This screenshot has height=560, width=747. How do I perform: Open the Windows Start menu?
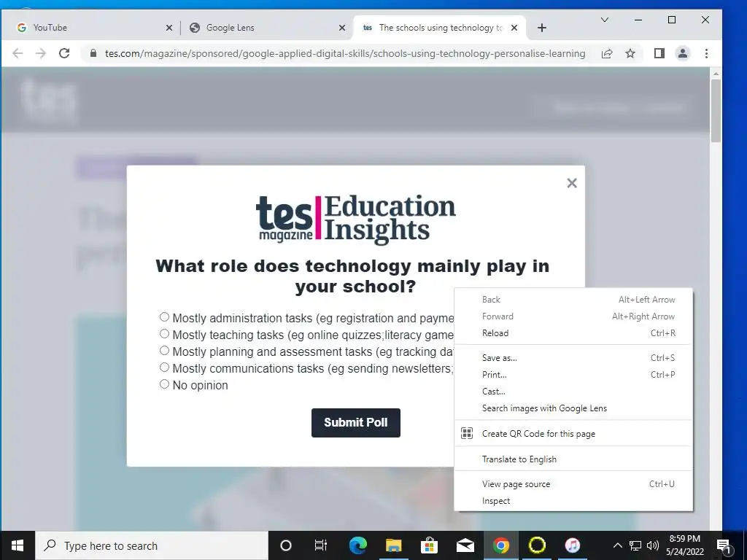pos(18,545)
